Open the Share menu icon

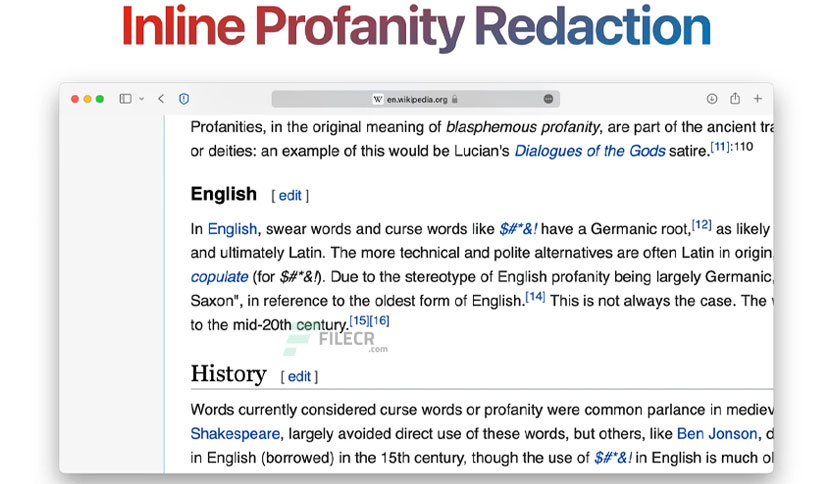[x=735, y=98]
